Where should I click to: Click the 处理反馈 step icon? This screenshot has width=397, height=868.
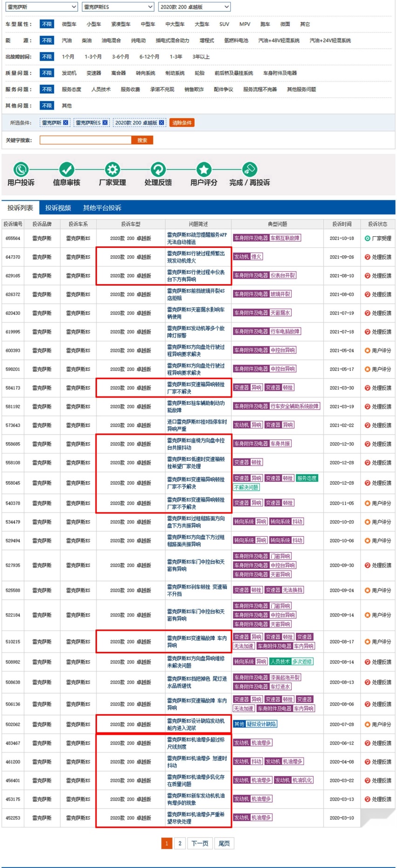158,170
